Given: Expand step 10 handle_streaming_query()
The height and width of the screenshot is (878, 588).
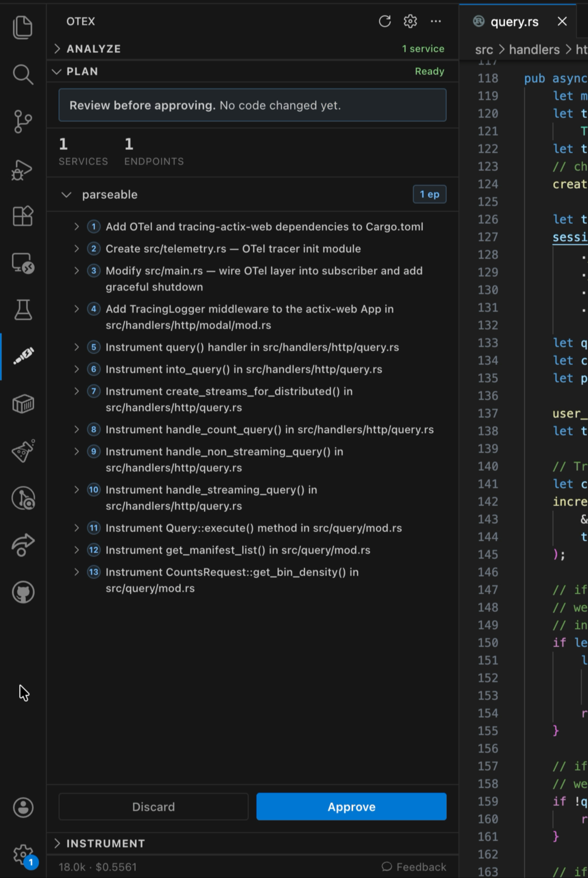Looking at the screenshot, I should 76,489.
